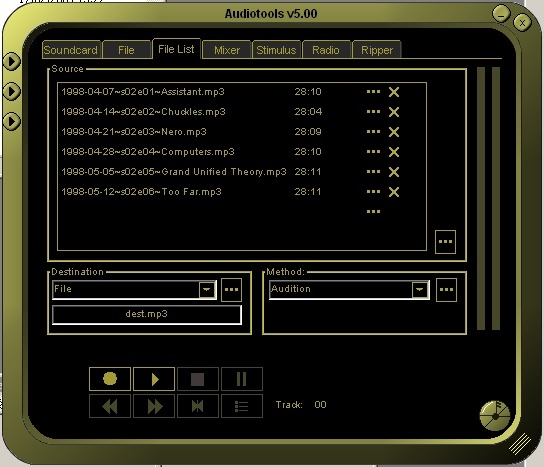
Task: Remove Nero.mp3 from the list
Action: pyautogui.click(x=394, y=132)
